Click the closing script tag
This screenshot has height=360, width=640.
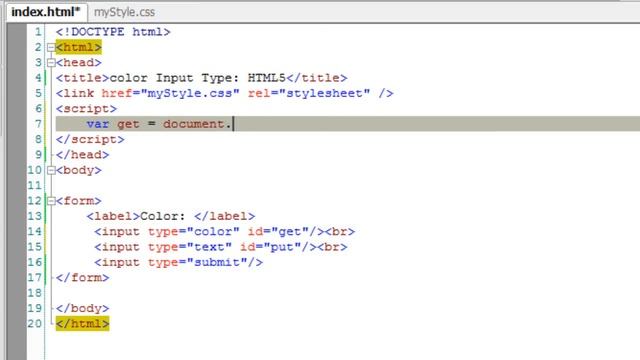tap(90, 140)
